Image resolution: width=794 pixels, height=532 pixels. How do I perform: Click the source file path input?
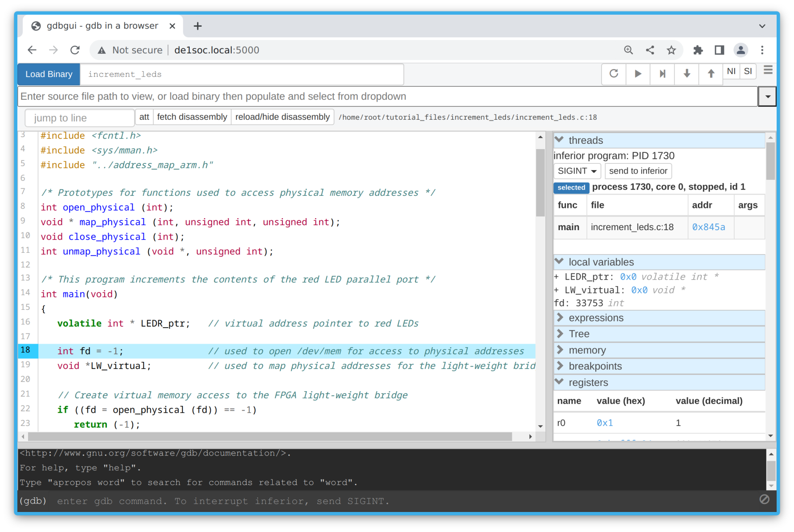[388, 97]
